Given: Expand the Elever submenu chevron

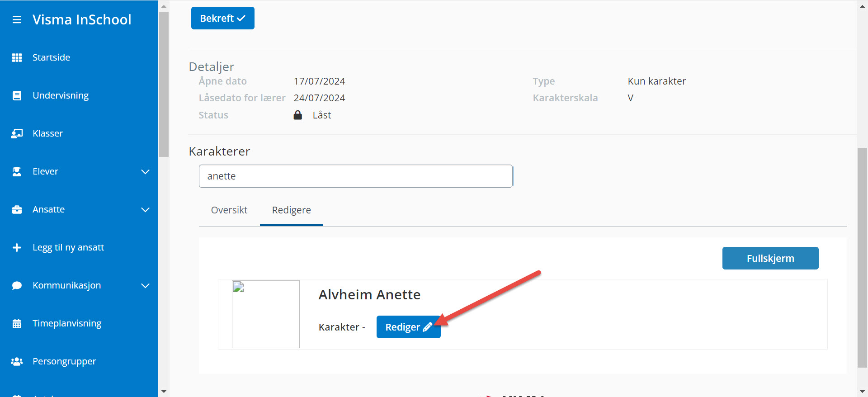Looking at the screenshot, I should [145, 171].
